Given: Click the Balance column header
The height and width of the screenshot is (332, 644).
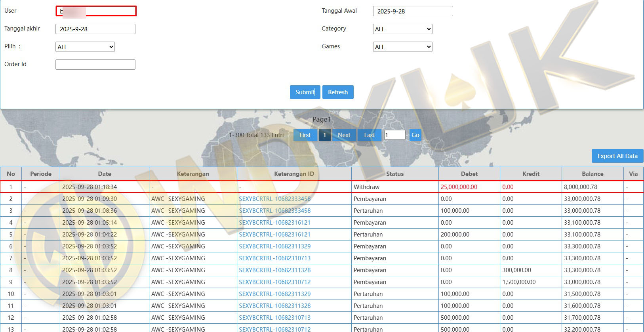Looking at the screenshot, I should 592,174.
